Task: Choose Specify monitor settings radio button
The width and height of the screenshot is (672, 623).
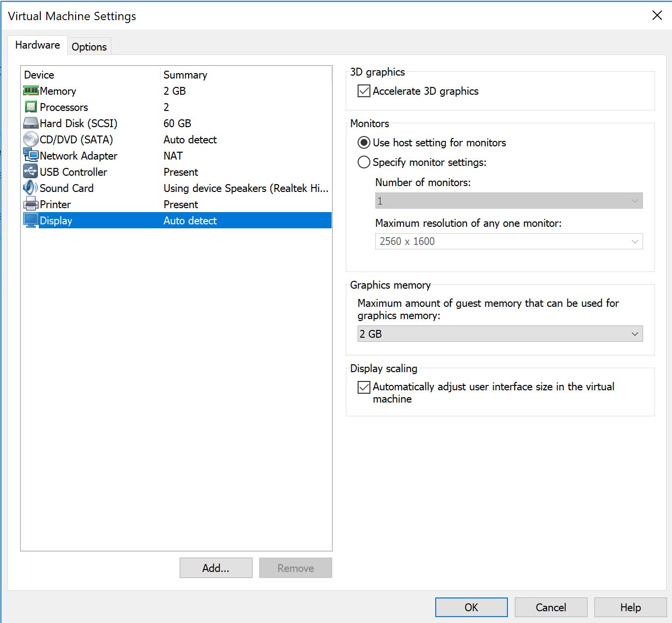Action: (364, 163)
